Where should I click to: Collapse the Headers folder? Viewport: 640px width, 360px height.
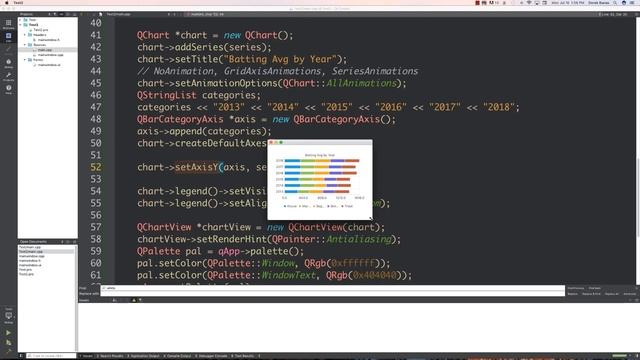tap(25, 35)
